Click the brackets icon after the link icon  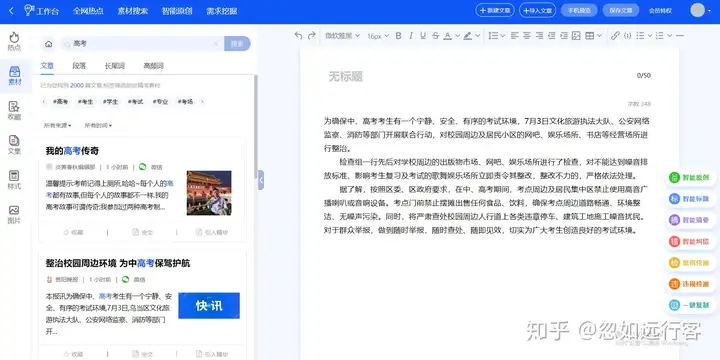coord(628,35)
